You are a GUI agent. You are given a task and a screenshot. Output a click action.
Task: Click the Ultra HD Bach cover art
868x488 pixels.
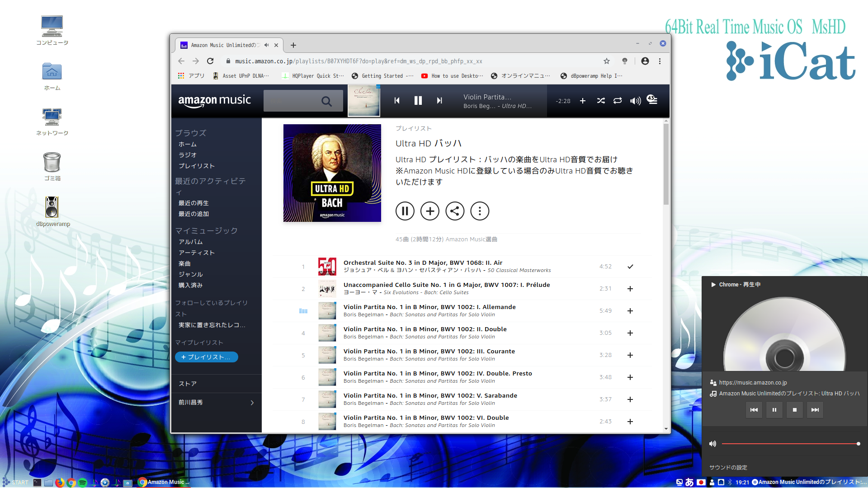332,173
